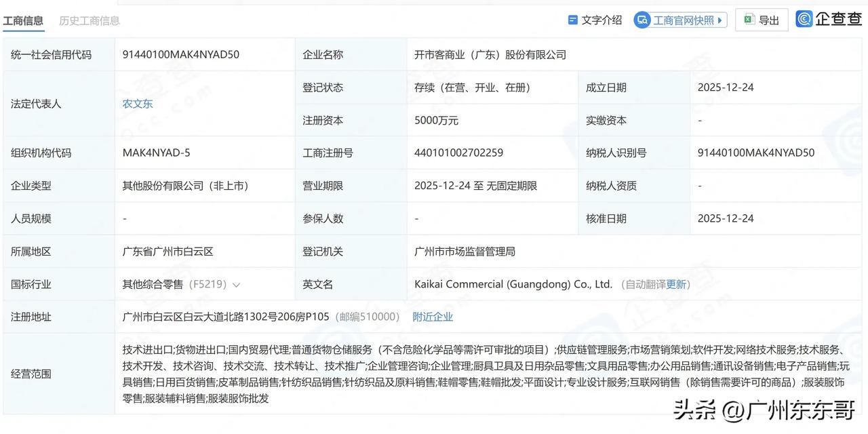Open the 工商官网快照 button
This screenshot has width=868, height=434.
[680, 20]
